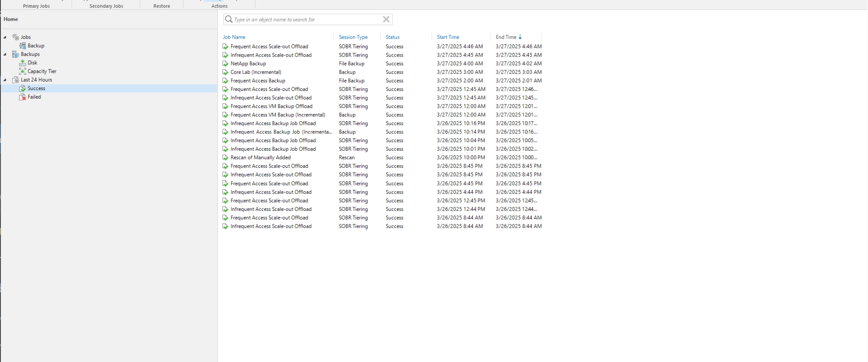Select Success under Last 24 Hours
Viewport: 868px width, 362px height.
tap(36, 89)
